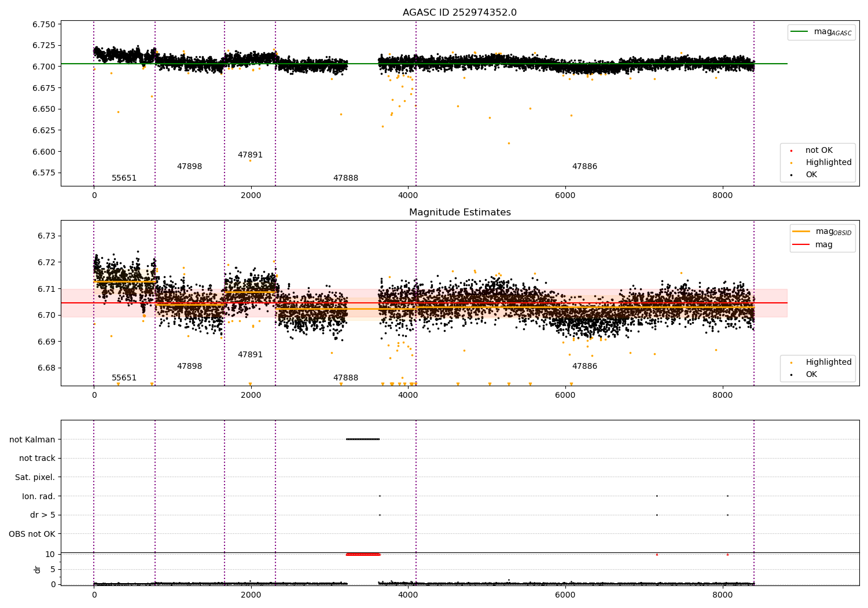Select the mag AGASC legend entry in top panel
868x608 pixels.
(821, 32)
